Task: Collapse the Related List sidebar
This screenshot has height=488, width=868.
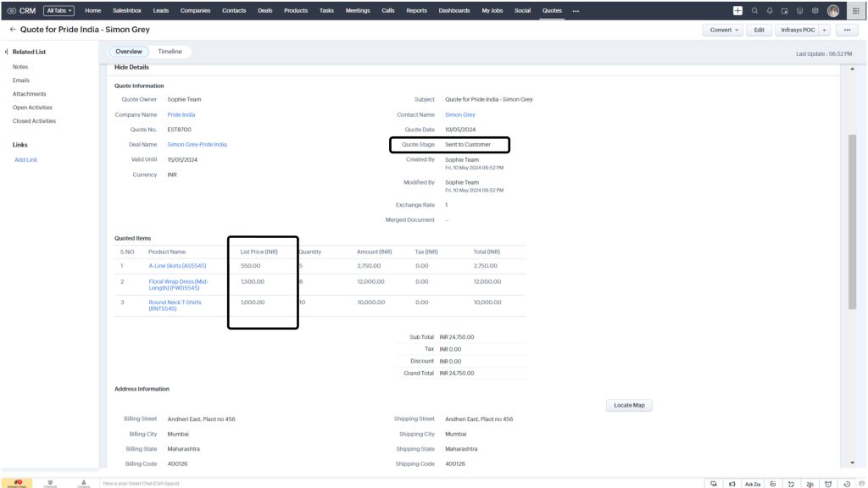Action: click(x=6, y=52)
